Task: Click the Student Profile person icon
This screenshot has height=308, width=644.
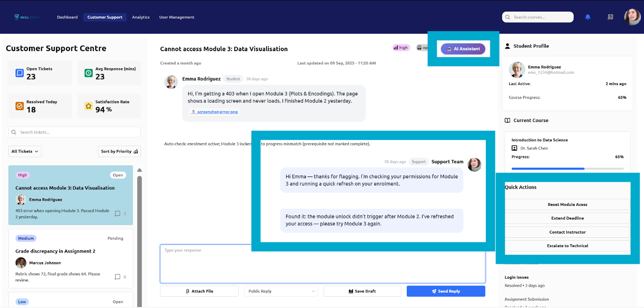Action: (508, 46)
